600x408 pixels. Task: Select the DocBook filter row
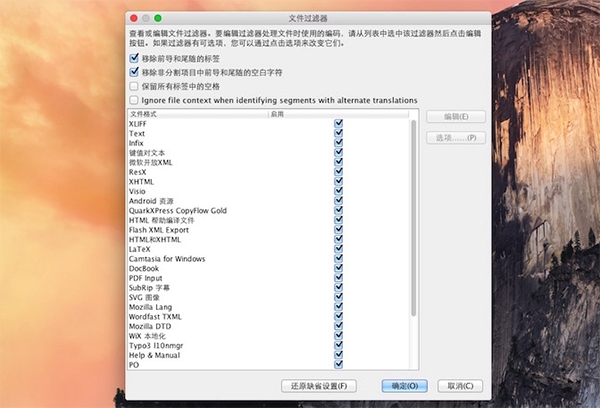(269, 268)
